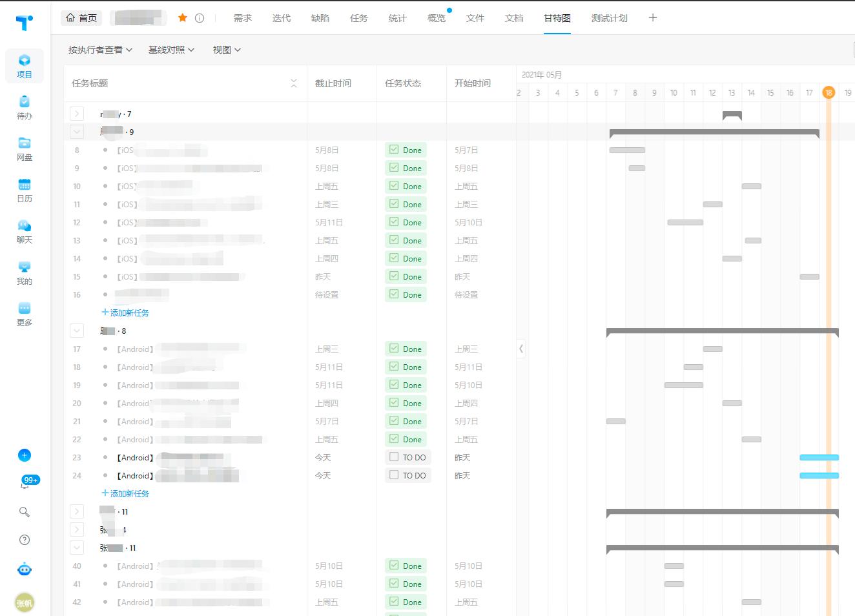The height and width of the screenshot is (616, 855).
Task: Switch to the 缺陷 tab
Action: (x=320, y=18)
